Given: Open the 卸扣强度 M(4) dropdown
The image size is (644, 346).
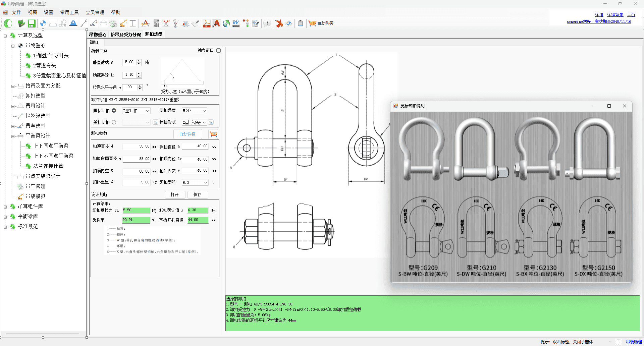Looking at the screenshot, I should (204, 111).
